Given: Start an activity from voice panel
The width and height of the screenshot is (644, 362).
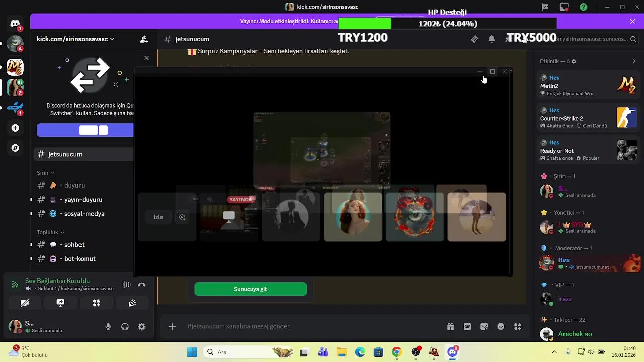Looking at the screenshot, I should (x=97, y=303).
